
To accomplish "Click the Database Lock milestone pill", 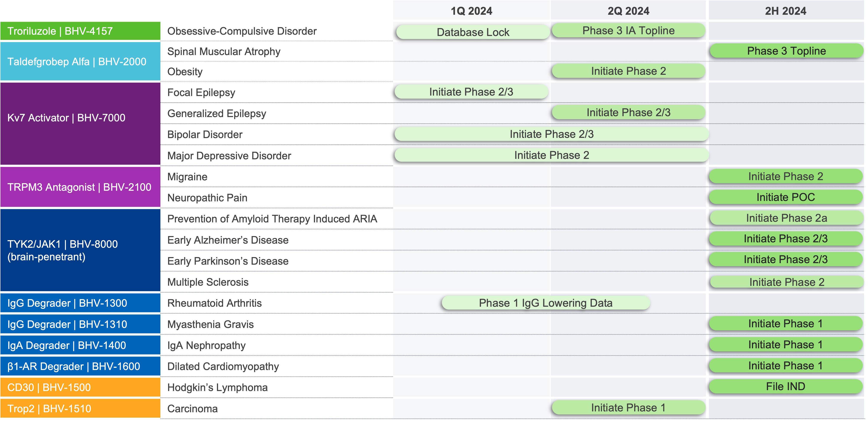I will point(473,32).
